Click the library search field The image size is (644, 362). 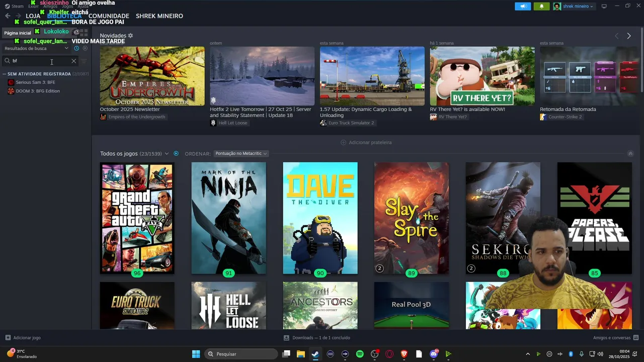click(41, 61)
